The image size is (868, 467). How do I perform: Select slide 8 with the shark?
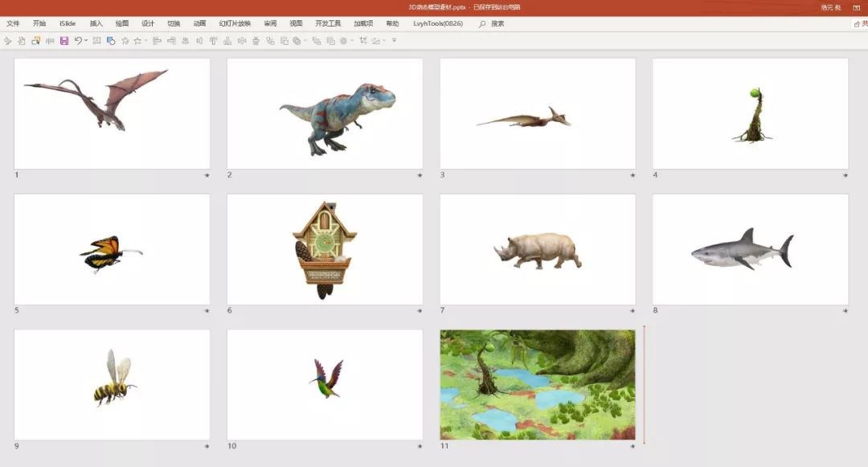tap(750, 249)
